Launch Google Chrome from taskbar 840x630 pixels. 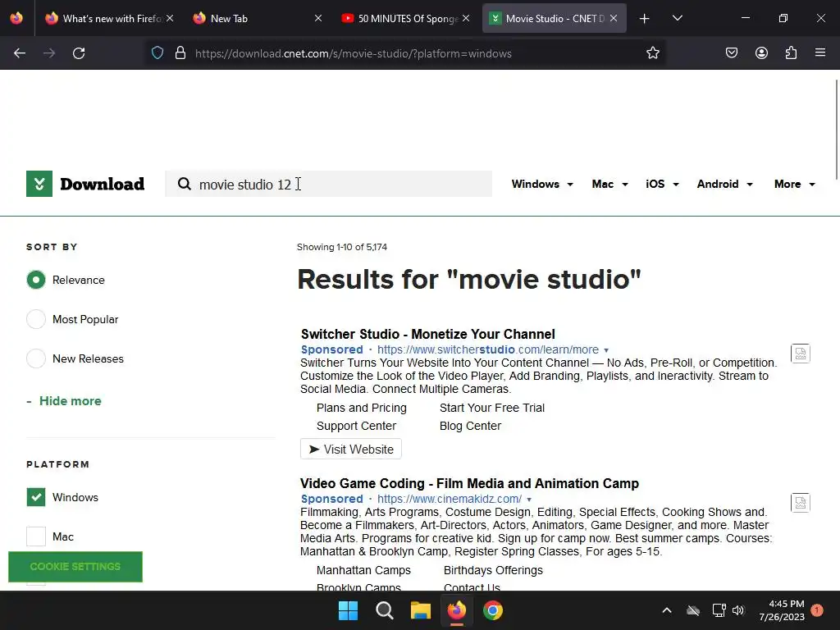click(493, 610)
